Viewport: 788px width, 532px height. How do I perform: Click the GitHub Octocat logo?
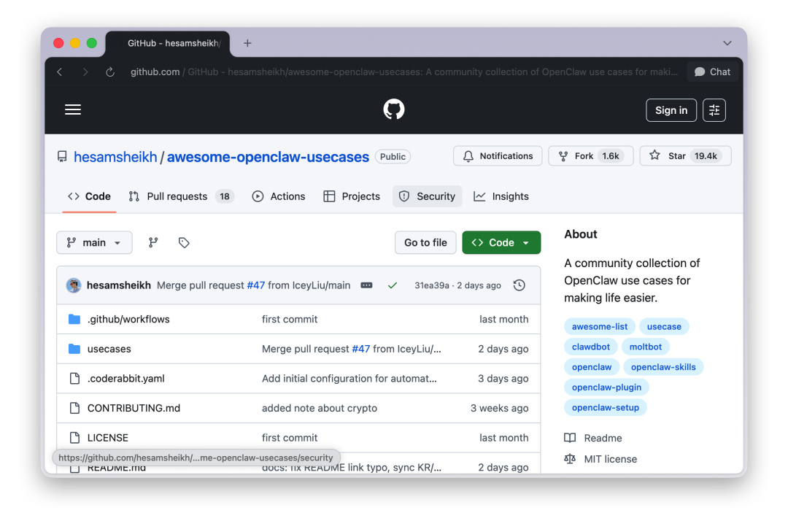click(x=393, y=109)
